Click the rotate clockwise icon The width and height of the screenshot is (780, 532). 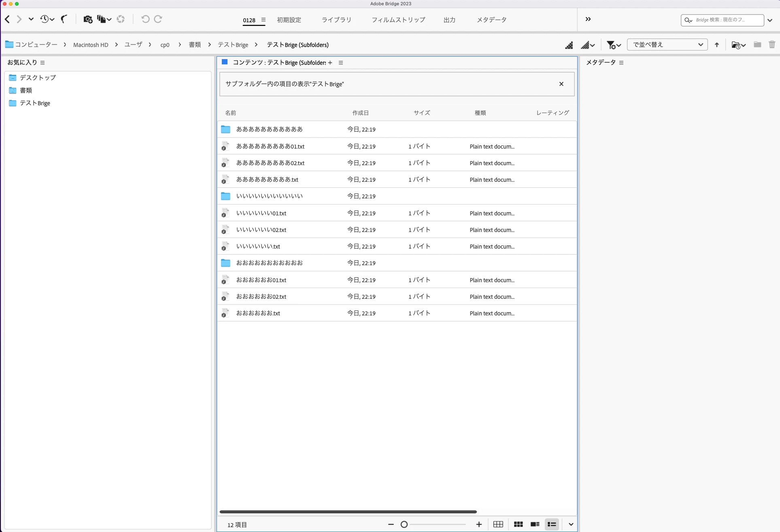click(x=158, y=19)
